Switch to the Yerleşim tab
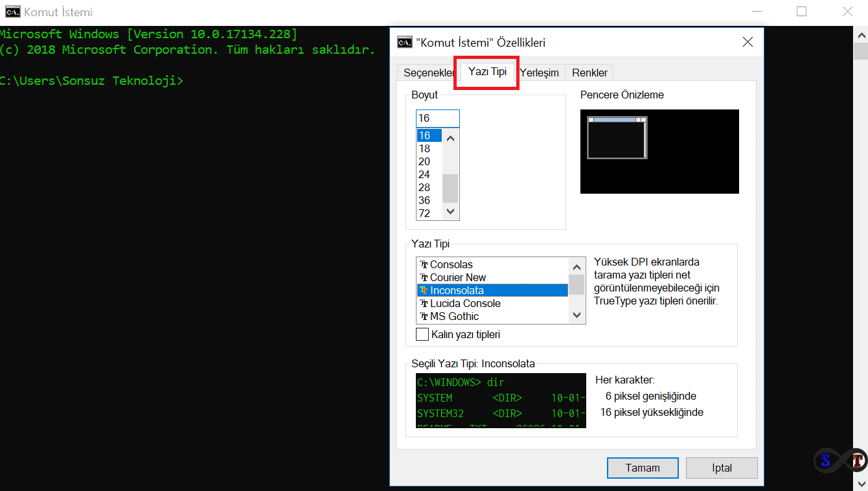This screenshot has height=491, width=868. point(540,73)
